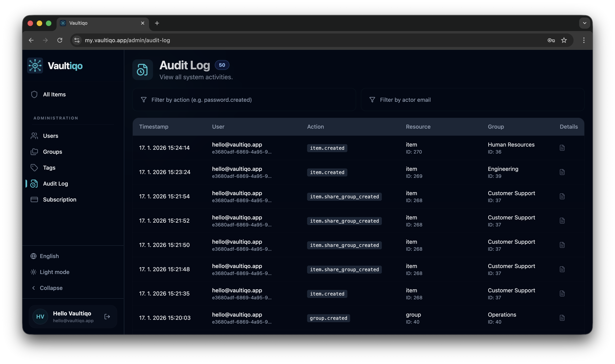The height and width of the screenshot is (364, 615).
Task: Click the logout icon beside Hello Vaultiqo
Action: click(x=107, y=317)
